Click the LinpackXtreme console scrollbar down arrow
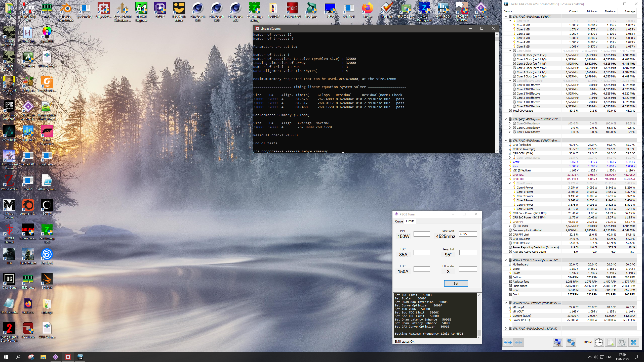Screen dimensions: 644x362 [497, 151]
